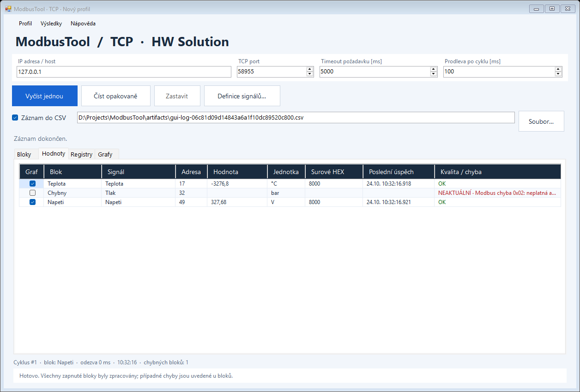Click into the Timeout požadavku field
This screenshot has height=392, width=580.
point(375,72)
